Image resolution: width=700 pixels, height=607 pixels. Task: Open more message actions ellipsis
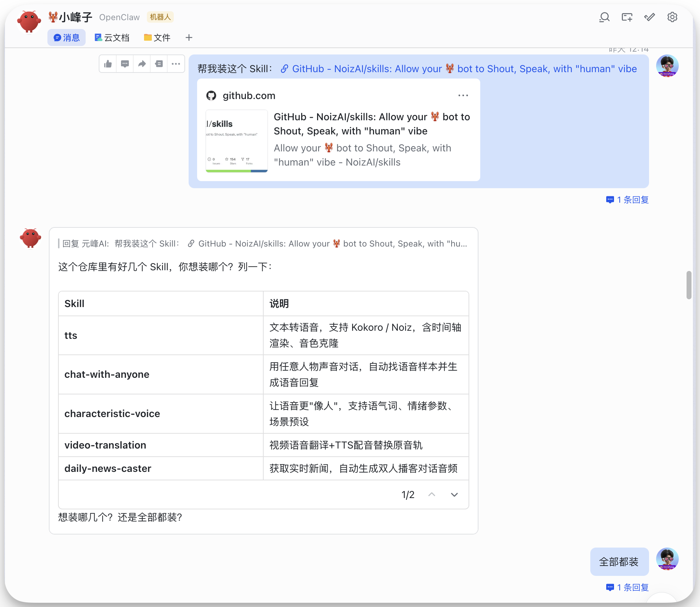click(x=176, y=64)
